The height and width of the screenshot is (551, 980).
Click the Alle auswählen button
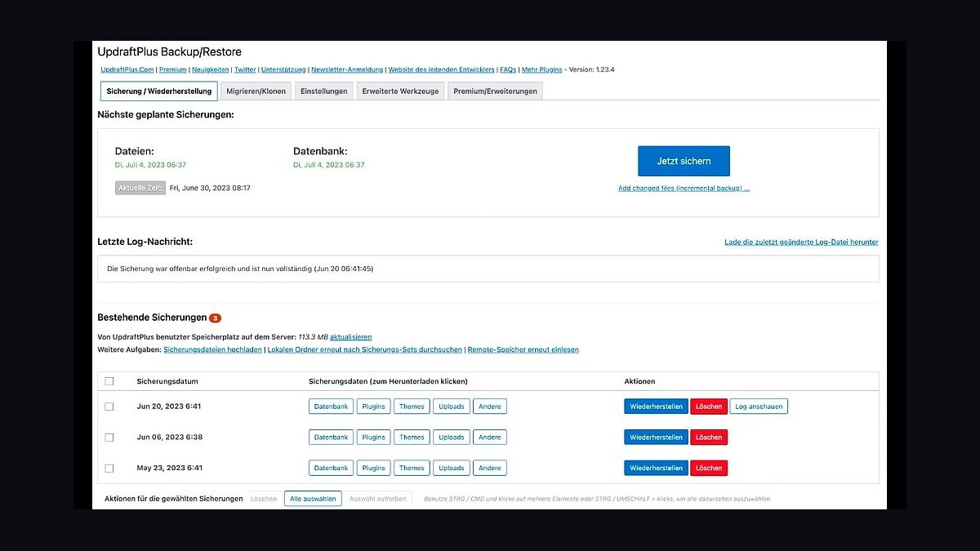coord(313,499)
